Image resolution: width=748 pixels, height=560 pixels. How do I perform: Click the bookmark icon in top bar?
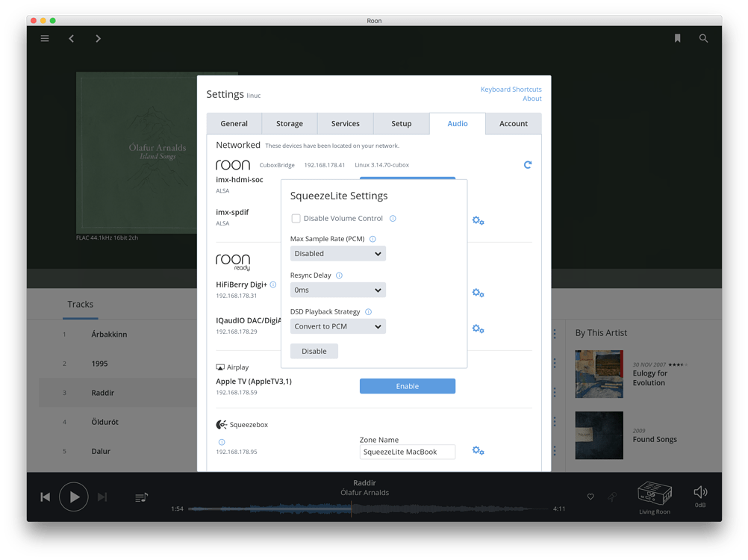[677, 39]
